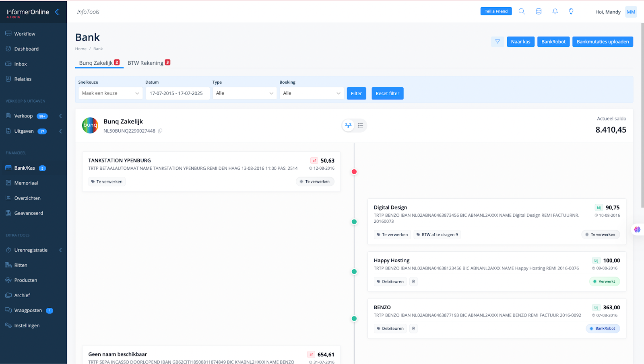Image resolution: width=644 pixels, height=364 pixels.
Task: Click Home breadcrumb link
Action: (x=80, y=49)
